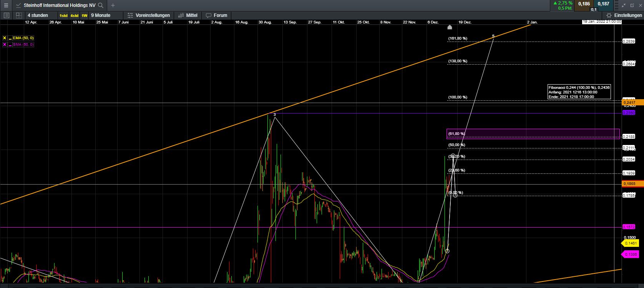This screenshot has height=288, width=644.
Task: Click the wave label 5 on chart
Action: 493,36
